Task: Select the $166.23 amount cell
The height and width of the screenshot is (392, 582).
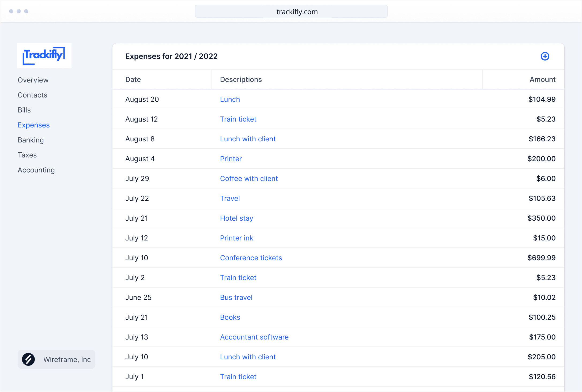Action: click(542, 139)
